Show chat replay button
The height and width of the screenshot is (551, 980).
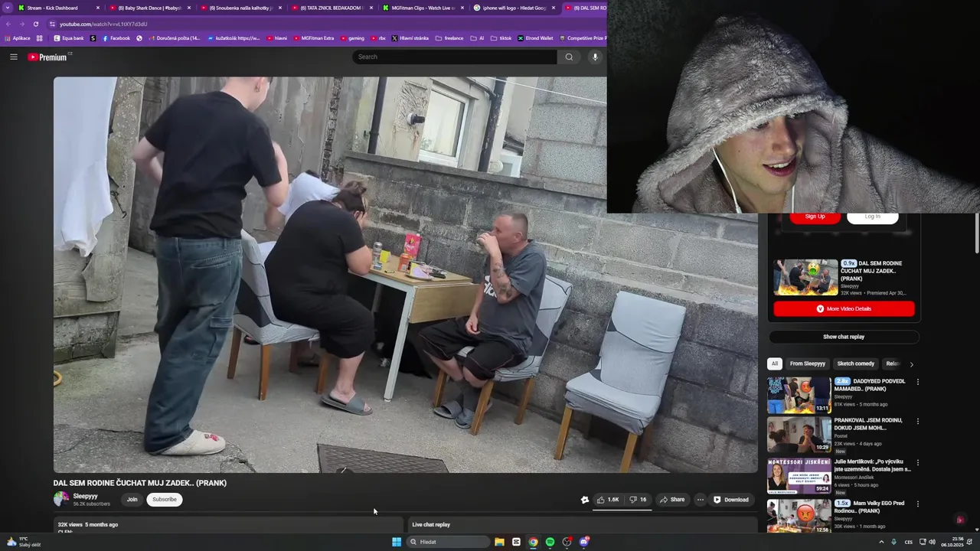click(844, 337)
